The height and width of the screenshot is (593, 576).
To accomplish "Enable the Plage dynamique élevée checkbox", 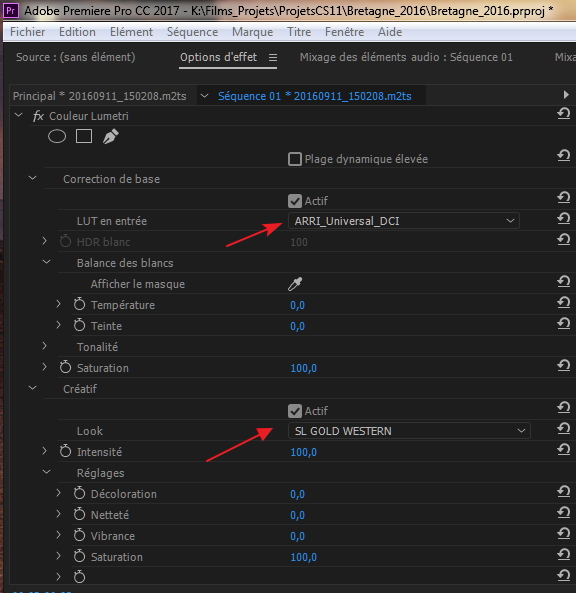I will click(295, 159).
